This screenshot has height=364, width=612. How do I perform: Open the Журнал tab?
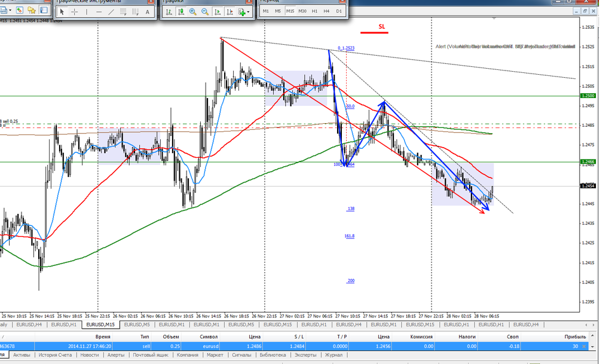point(333,355)
